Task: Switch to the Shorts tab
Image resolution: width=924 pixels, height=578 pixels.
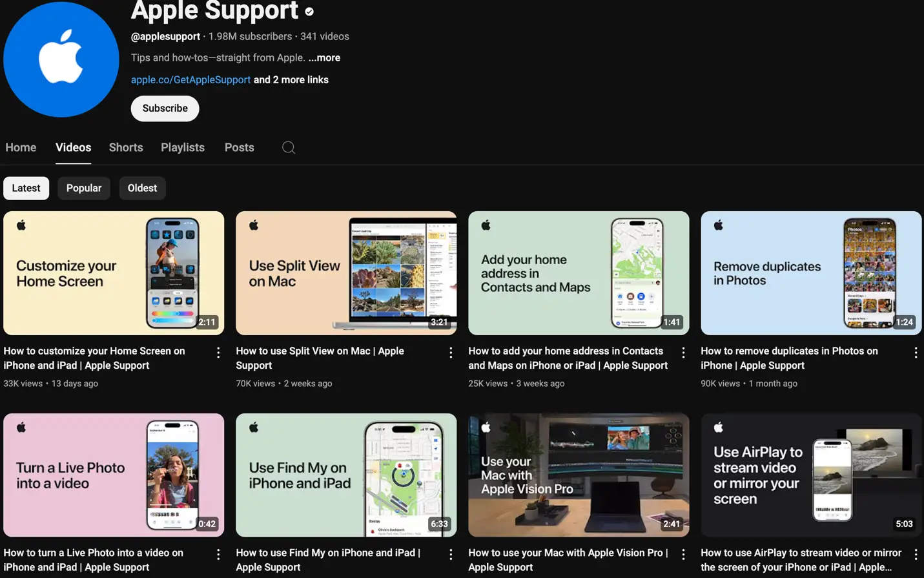Action: [x=126, y=147]
